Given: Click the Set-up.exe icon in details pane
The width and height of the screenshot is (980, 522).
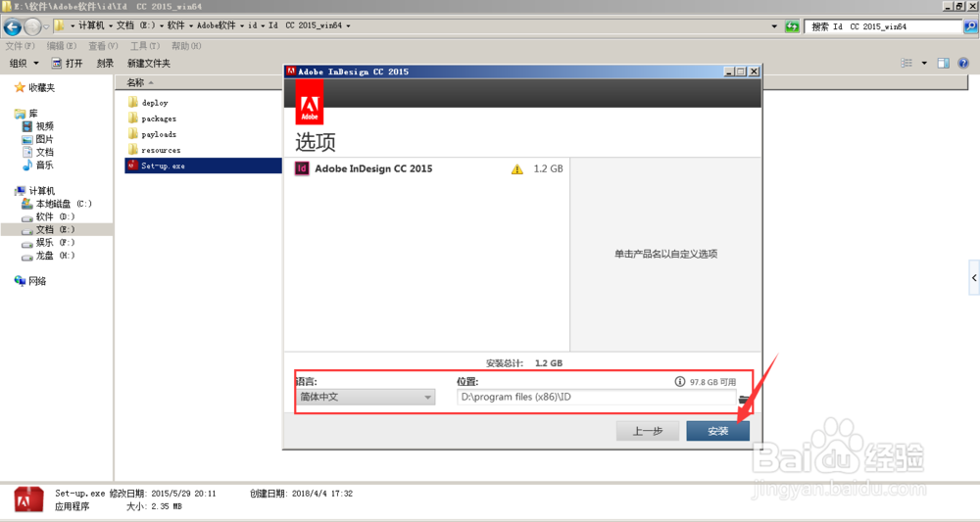Looking at the screenshot, I should pos(28,500).
